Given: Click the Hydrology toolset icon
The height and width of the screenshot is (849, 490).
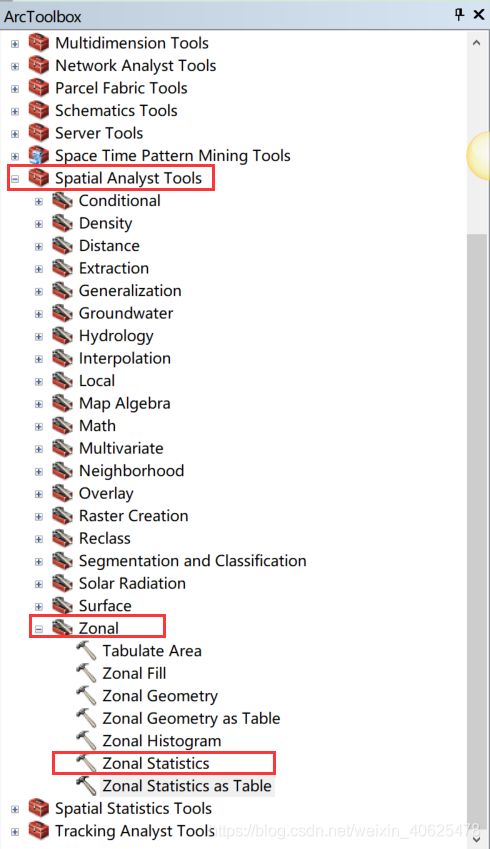Looking at the screenshot, I should (x=62, y=336).
